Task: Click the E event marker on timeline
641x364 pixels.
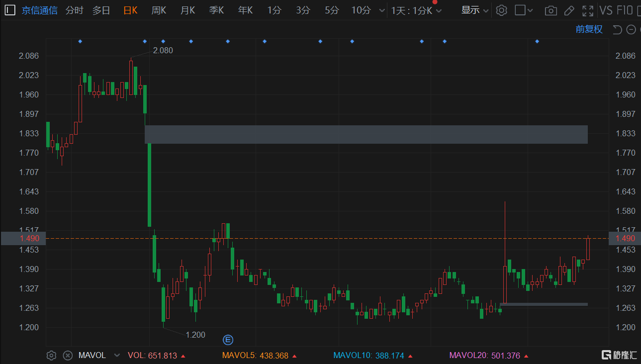Action: pos(228,340)
